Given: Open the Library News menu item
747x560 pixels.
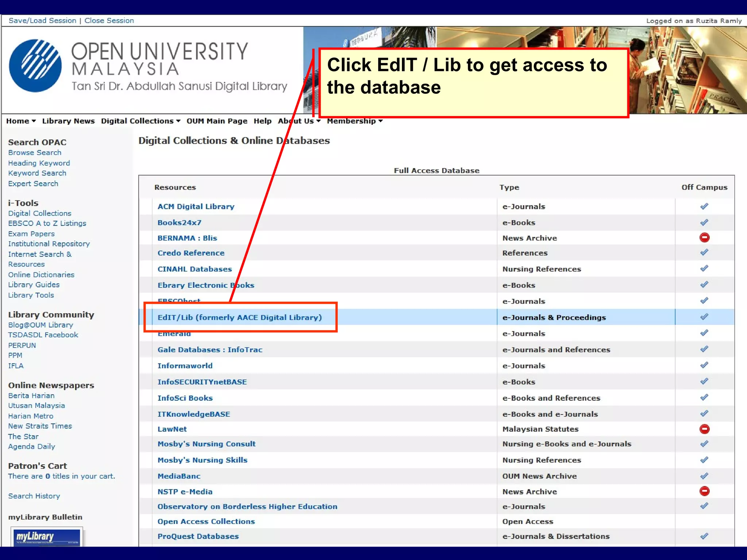Looking at the screenshot, I should [x=68, y=121].
